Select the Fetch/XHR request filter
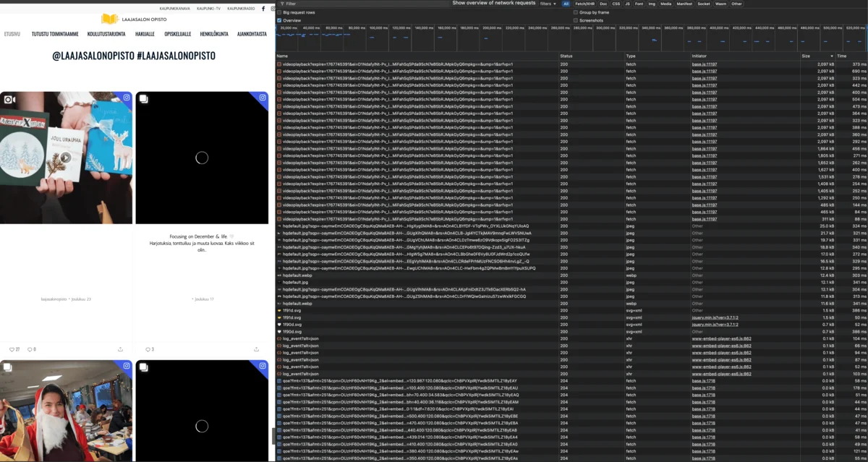Image resolution: width=868 pixels, height=462 pixels. tap(584, 4)
